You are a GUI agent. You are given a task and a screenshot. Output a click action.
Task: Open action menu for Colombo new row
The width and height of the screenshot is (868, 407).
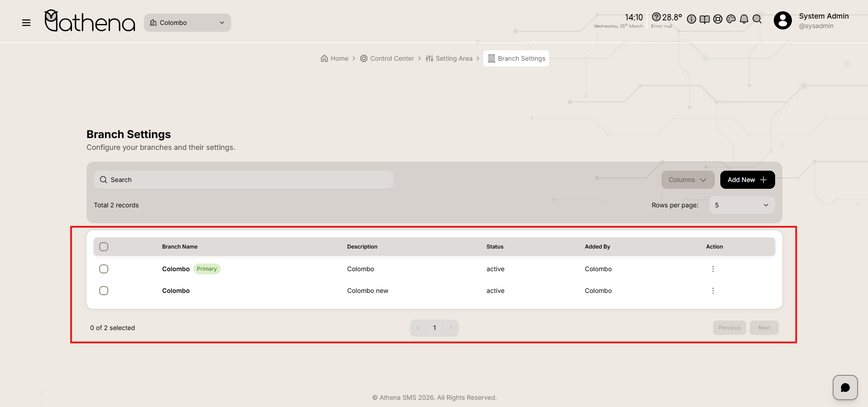(713, 291)
